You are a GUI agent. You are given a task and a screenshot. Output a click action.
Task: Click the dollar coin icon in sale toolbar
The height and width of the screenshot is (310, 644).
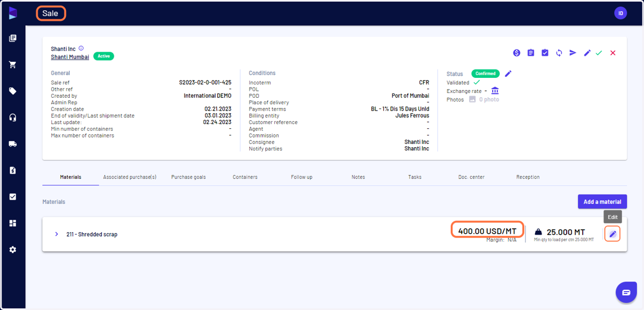pyautogui.click(x=516, y=53)
